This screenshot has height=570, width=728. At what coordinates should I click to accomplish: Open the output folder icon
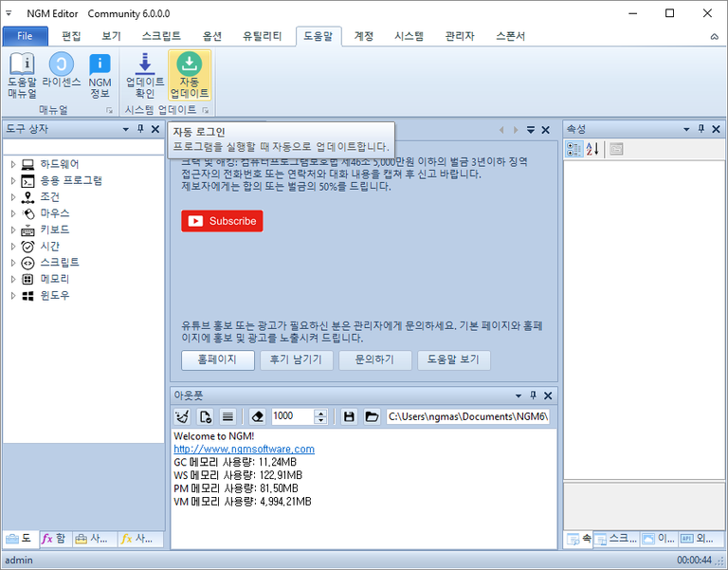pyautogui.click(x=372, y=416)
